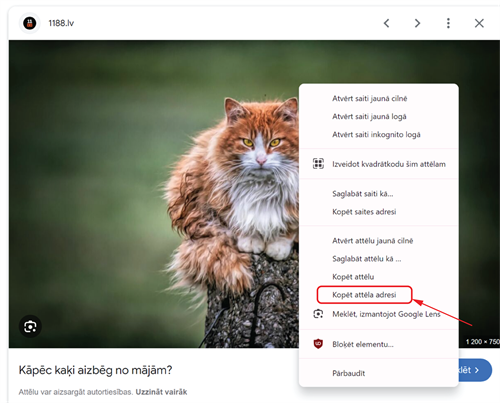
Task: Click the 1188.lv site favicon
Action: [x=30, y=23]
